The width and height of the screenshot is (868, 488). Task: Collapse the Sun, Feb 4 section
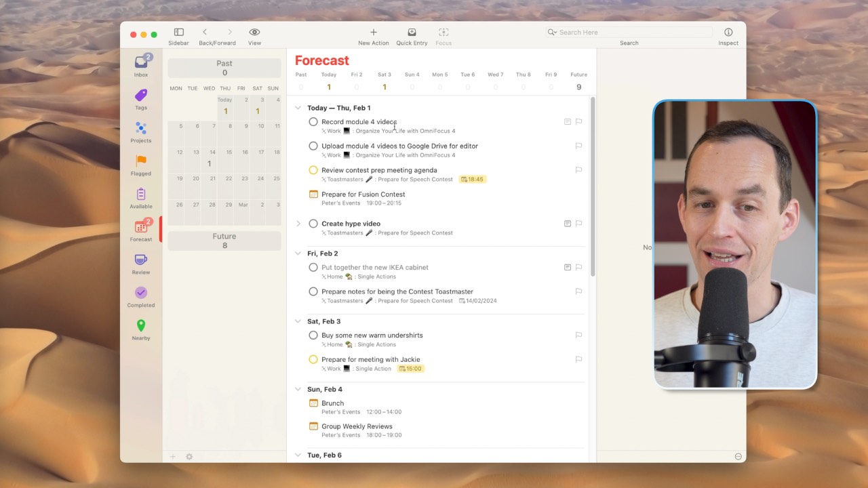298,389
